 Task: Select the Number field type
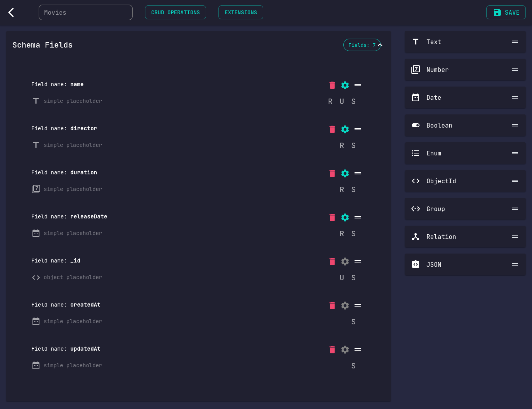coord(465,70)
